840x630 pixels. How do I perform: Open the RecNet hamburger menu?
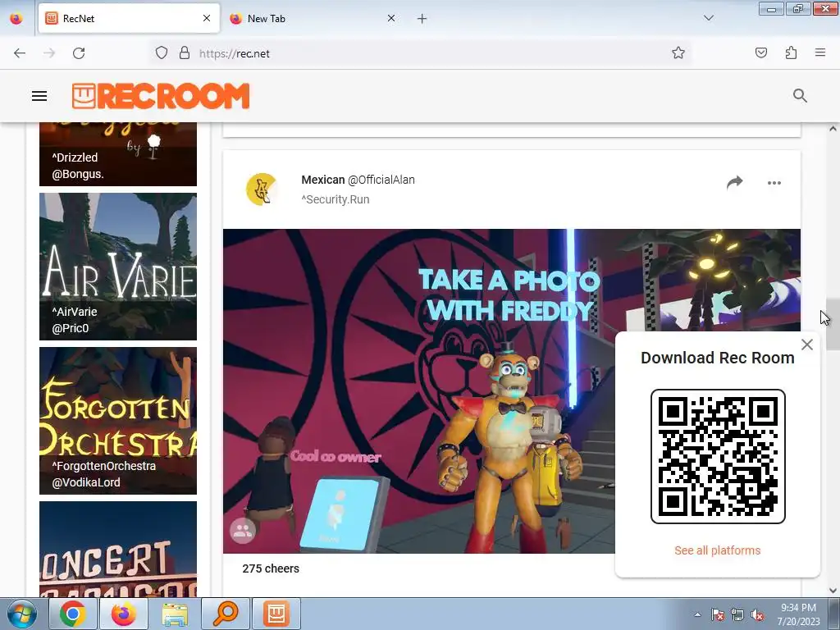[x=39, y=96]
